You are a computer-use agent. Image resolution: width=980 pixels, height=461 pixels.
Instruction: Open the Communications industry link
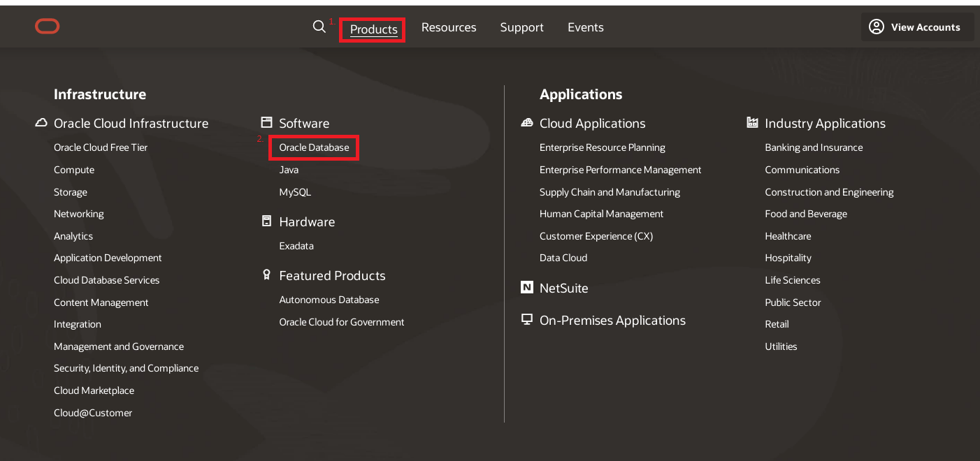[802, 170]
